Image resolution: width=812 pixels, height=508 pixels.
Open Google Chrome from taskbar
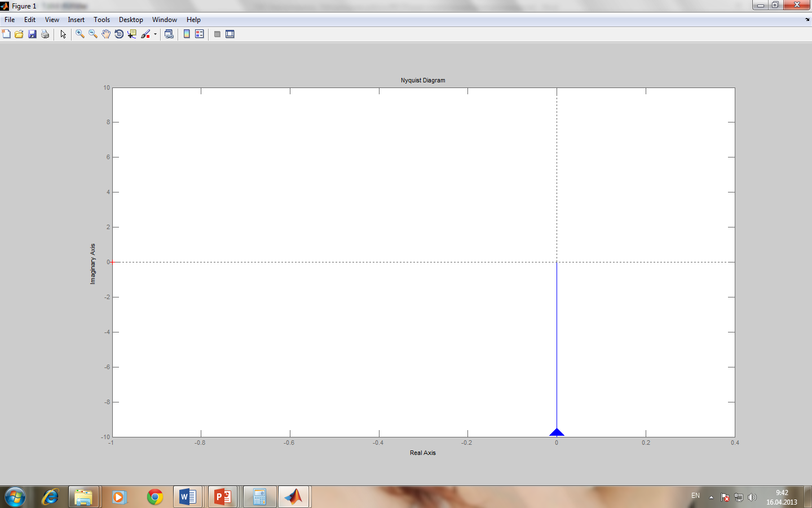[155, 497]
